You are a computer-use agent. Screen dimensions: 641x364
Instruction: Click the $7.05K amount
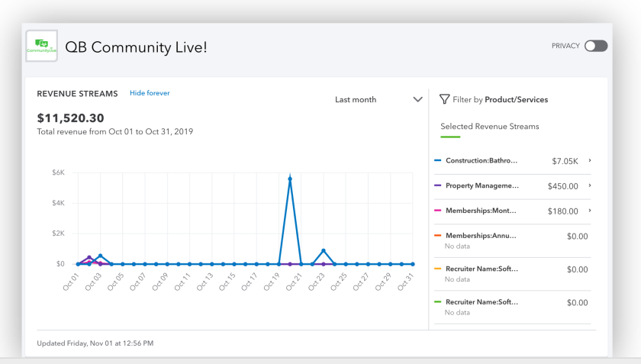click(x=565, y=161)
